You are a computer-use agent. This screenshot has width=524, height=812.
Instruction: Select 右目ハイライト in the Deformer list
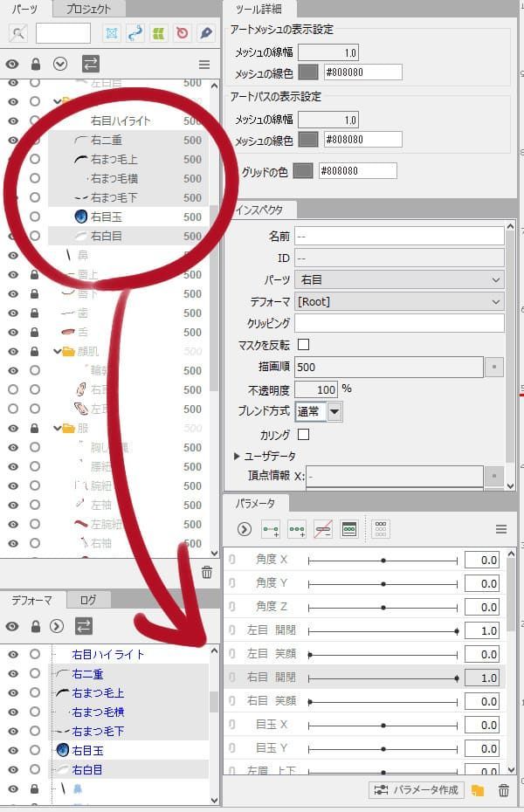tap(108, 655)
